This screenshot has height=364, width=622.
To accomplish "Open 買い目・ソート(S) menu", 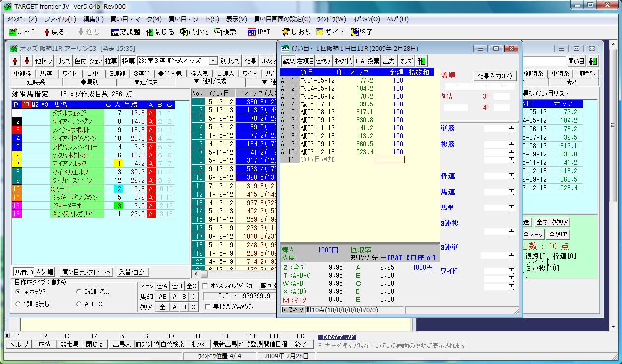I will (194, 19).
